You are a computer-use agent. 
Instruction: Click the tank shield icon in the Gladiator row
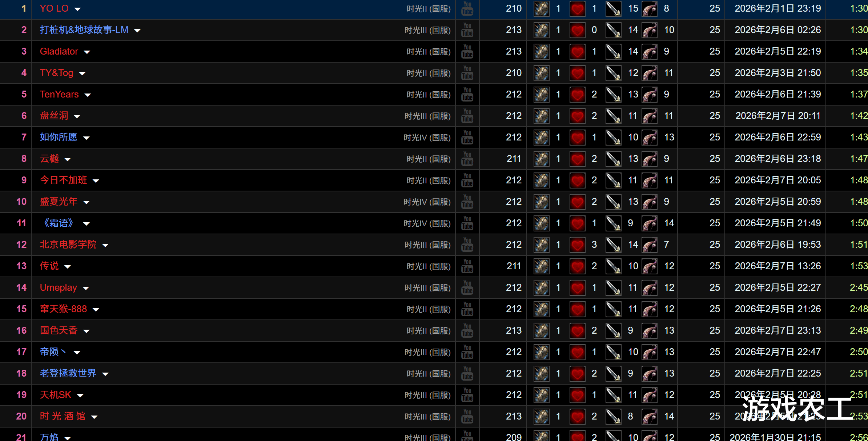click(541, 52)
